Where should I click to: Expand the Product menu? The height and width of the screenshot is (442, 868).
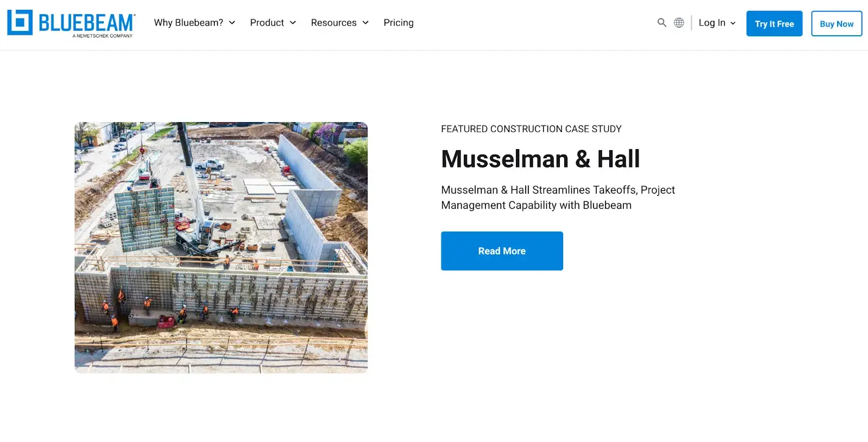coord(273,23)
